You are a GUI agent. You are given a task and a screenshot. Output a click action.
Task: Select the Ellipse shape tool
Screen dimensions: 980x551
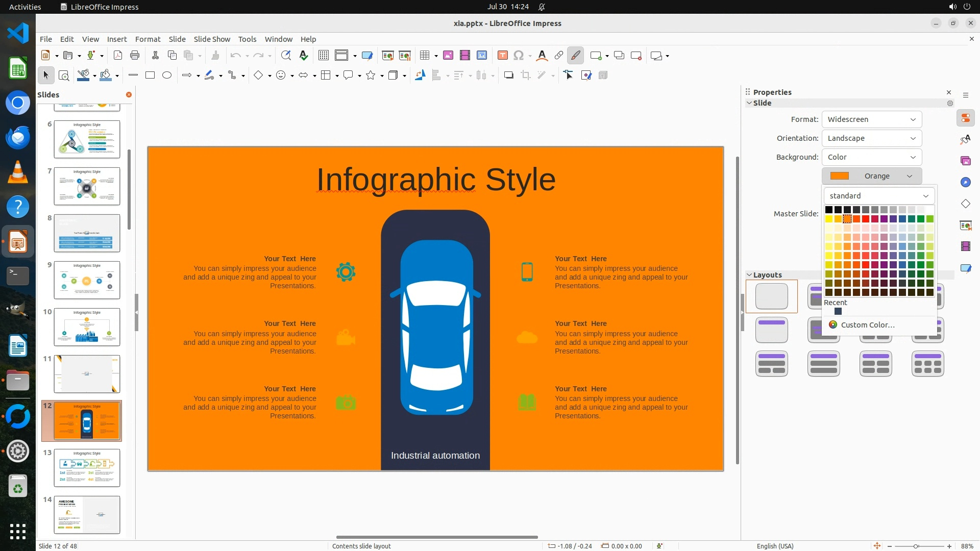[x=167, y=76]
